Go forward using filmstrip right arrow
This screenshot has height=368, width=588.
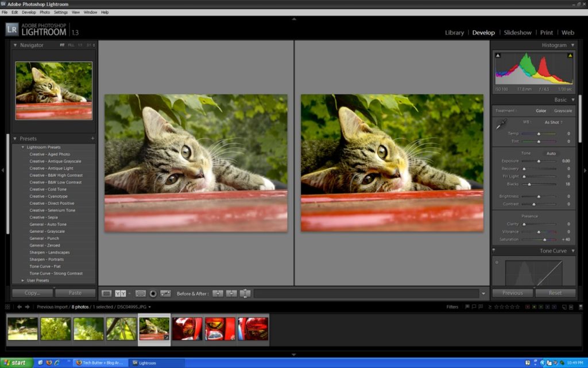click(x=28, y=307)
